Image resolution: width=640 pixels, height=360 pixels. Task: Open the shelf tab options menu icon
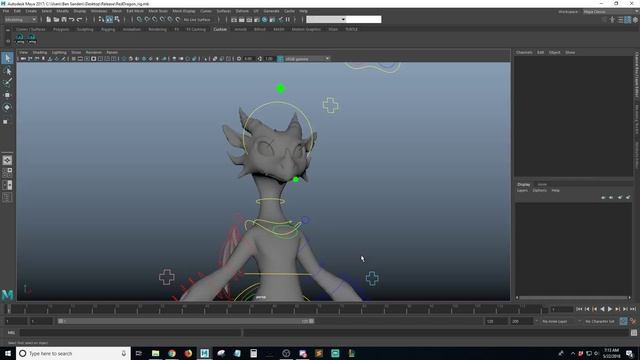point(8,30)
